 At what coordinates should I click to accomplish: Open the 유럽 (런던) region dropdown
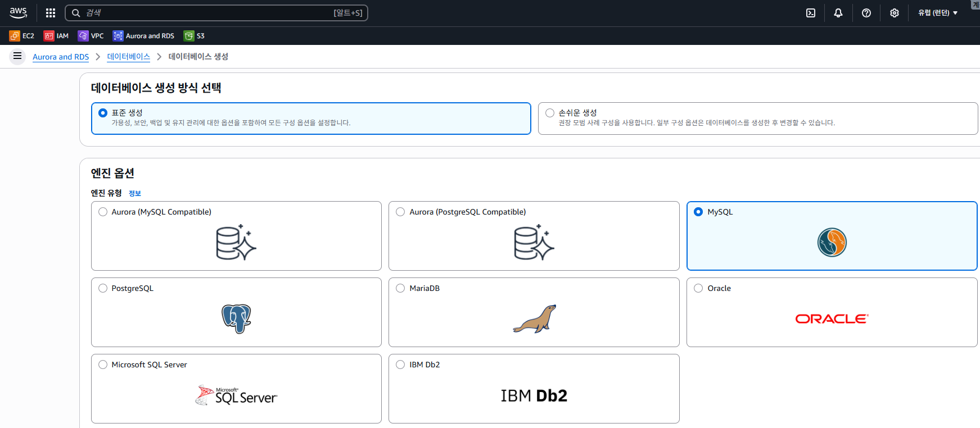point(938,13)
